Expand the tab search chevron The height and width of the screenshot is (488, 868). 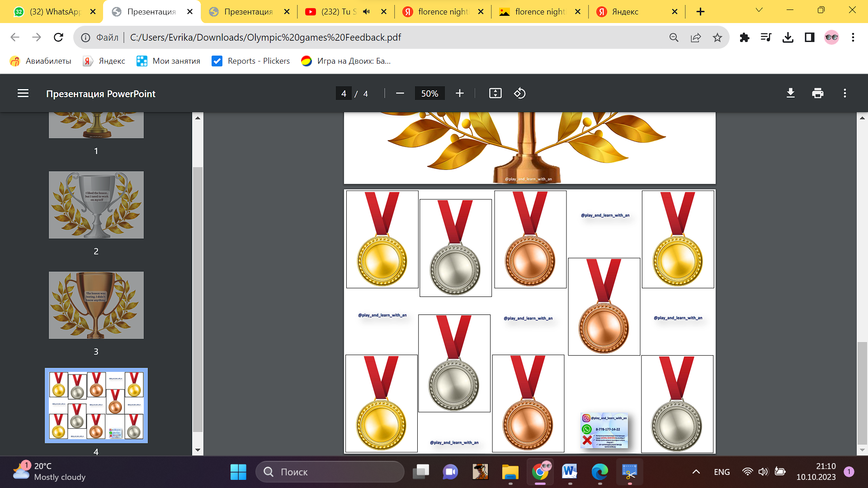click(x=759, y=10)
